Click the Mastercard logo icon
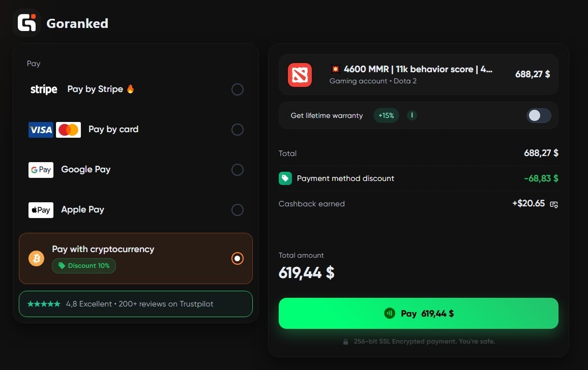 [68, 130]
